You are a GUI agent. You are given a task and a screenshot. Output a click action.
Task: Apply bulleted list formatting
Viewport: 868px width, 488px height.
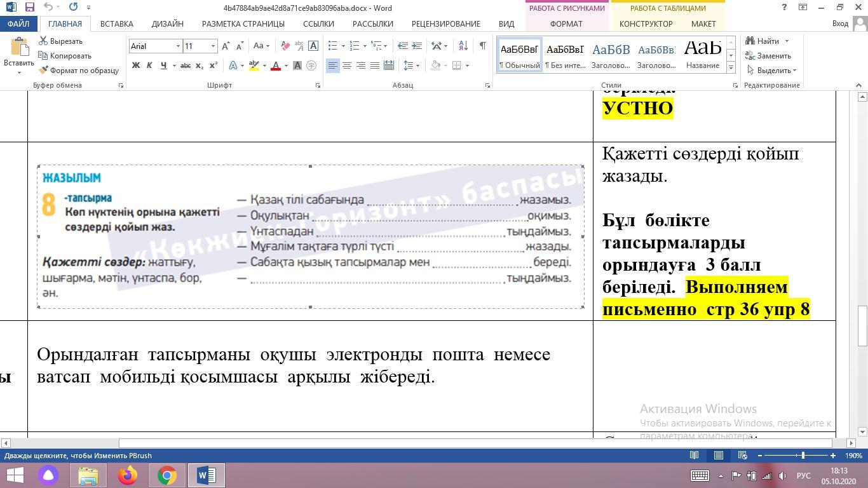pyautogui.click(x=332, y=46)
